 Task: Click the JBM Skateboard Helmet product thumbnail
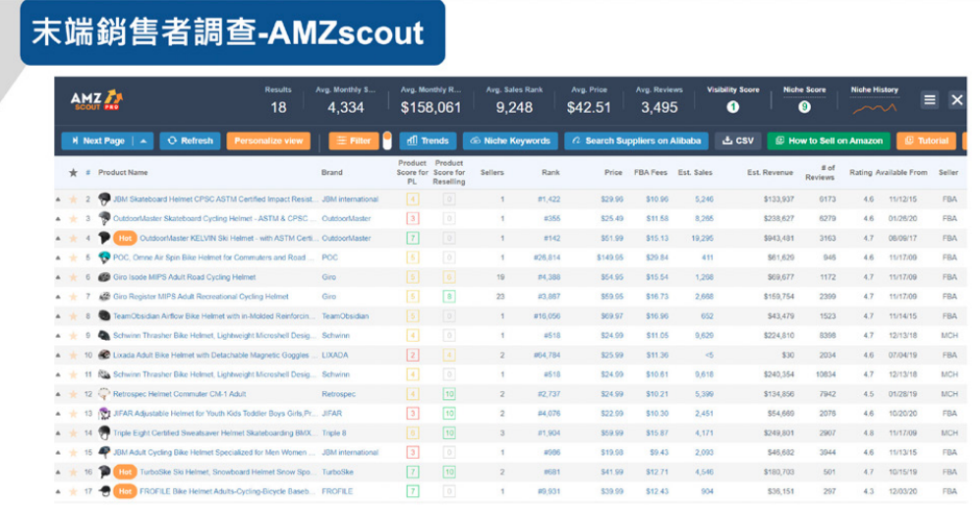pos(104,199)
